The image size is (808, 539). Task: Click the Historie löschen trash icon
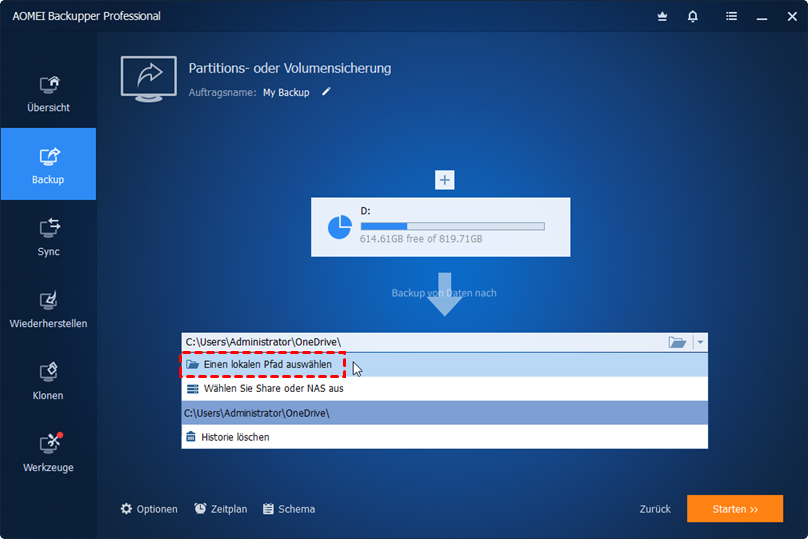click(191, 436)
